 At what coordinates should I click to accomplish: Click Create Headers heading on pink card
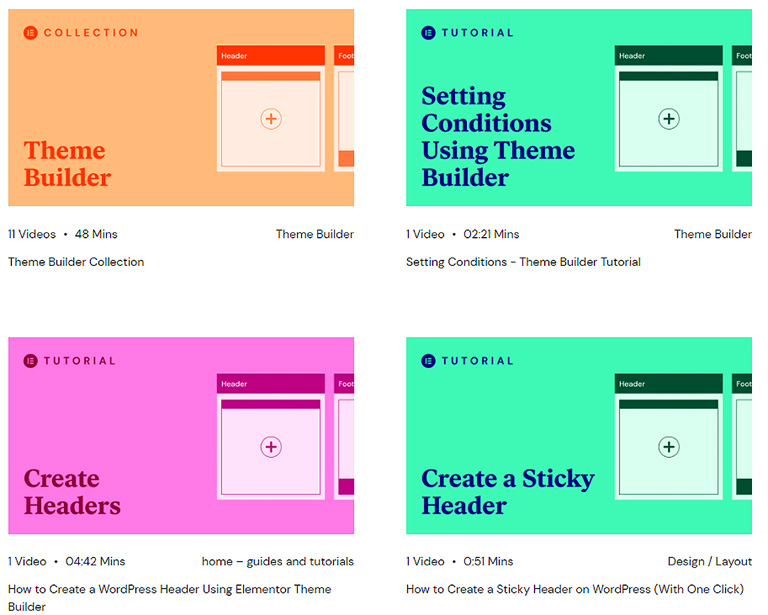[x=72, y=492]
